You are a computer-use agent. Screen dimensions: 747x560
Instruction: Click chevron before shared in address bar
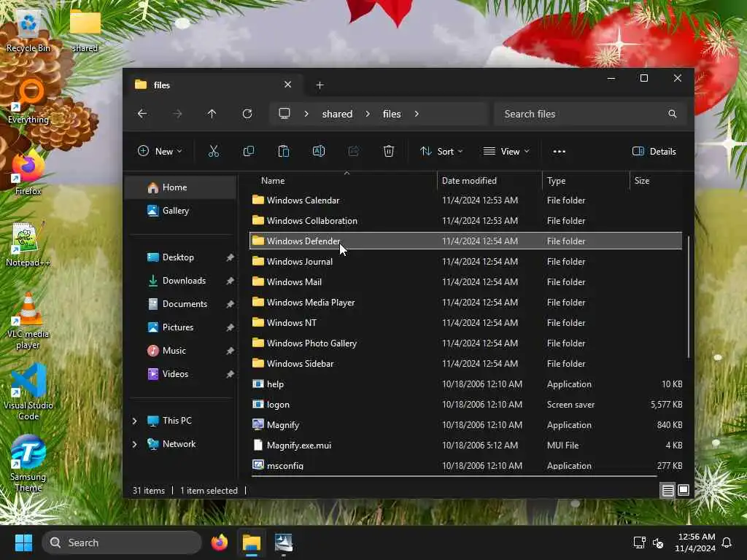306,114
